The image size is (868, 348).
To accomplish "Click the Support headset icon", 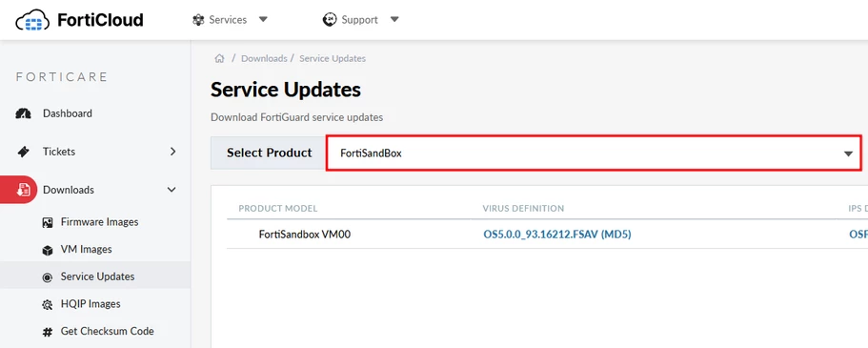I will 330,20.
